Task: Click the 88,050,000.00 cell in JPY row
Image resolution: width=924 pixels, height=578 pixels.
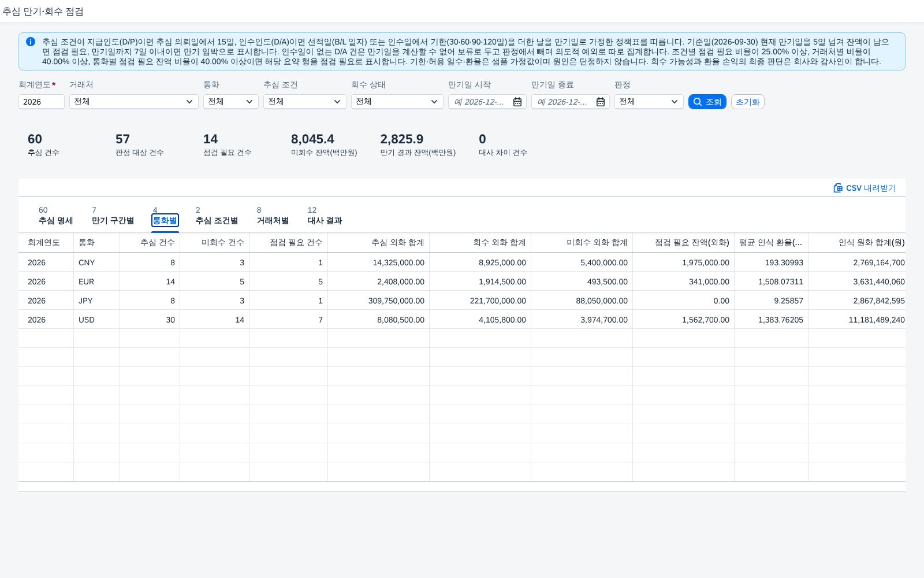Action: [582, 301]
